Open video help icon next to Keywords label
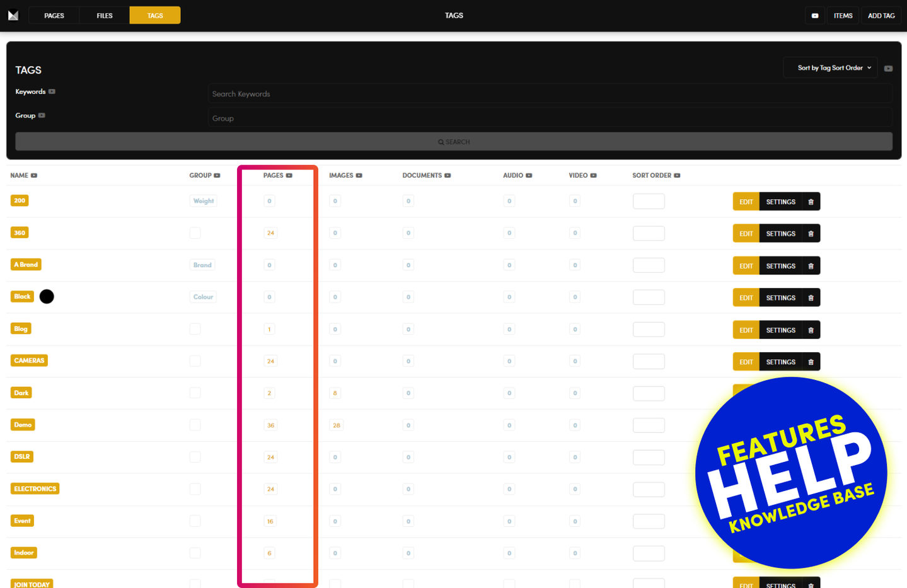Viewport: 907px width, 588px height. [52, 91]
